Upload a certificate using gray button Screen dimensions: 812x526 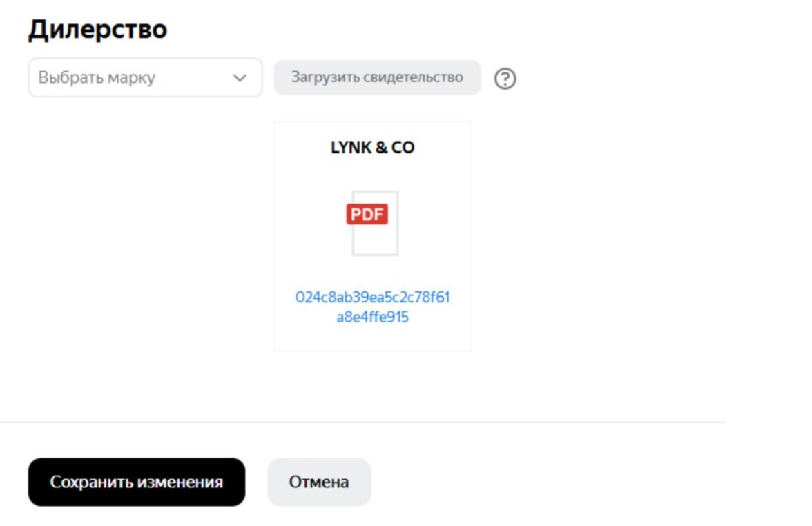[377, 77]
